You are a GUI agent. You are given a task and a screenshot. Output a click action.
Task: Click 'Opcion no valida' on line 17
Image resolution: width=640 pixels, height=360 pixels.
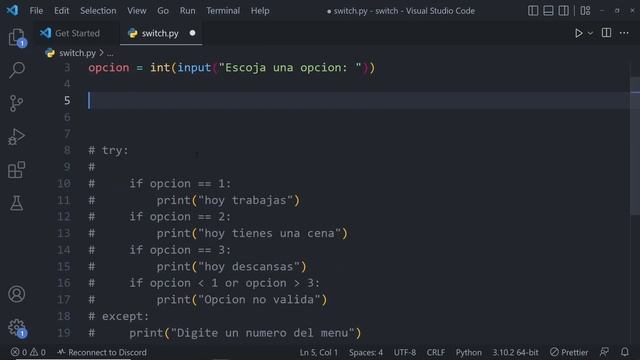(x=259, y=300)
